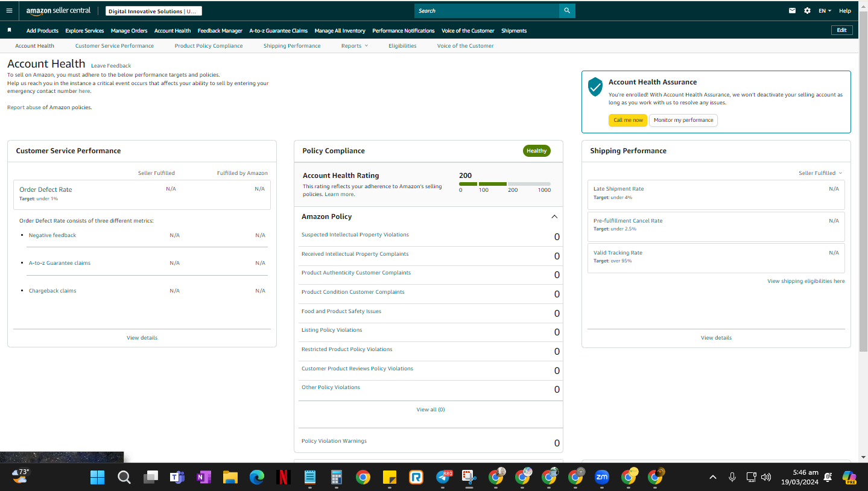Viewport: 868px width, 491px height.
Task: Click the search magnifier button
Action: [567, 11]
